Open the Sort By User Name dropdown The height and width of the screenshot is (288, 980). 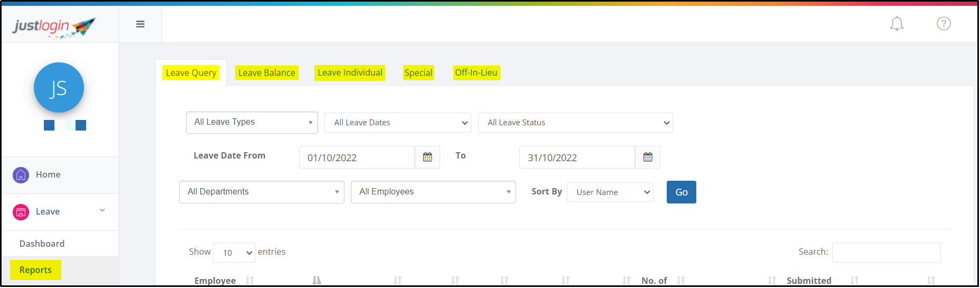pyautogui.click(x=610, y=192)
